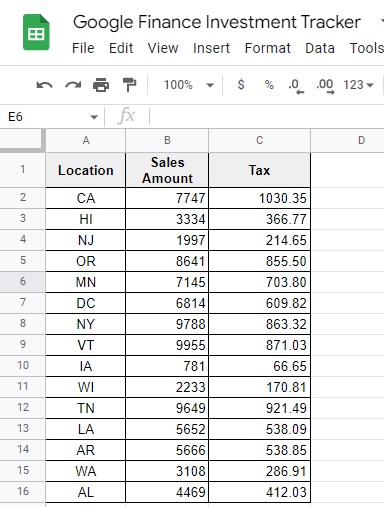The width and height of the screenshot is (384, 507).
Task: Select column B header
Action: click(x=167, y=140)
